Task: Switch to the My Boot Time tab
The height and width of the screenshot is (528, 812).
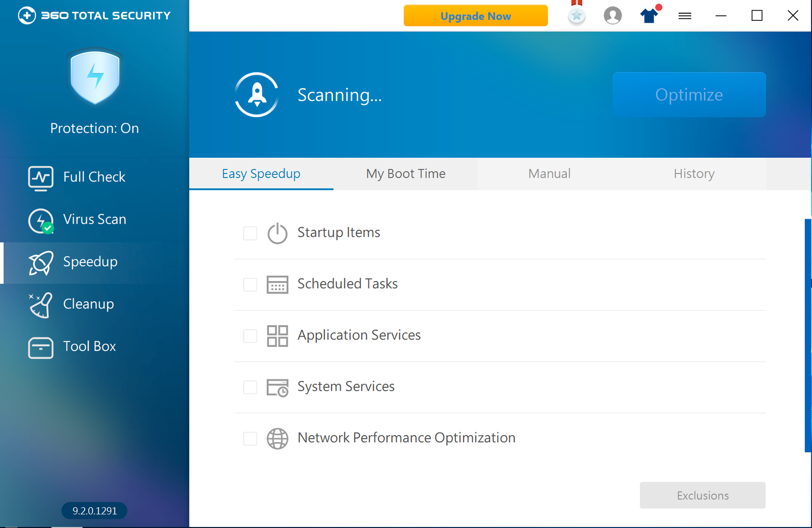Action: click(x=405, y=173)
